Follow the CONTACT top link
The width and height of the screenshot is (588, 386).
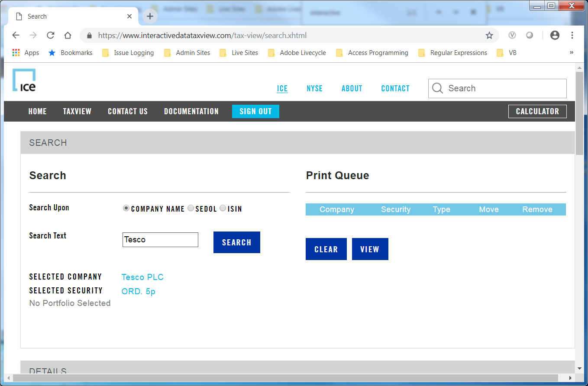click(x=395, y=88)
